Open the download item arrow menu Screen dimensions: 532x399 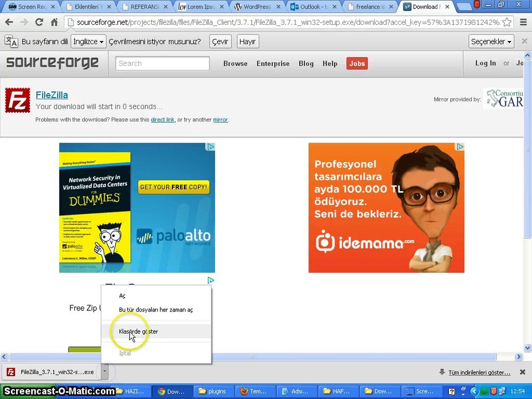[105, 371]
